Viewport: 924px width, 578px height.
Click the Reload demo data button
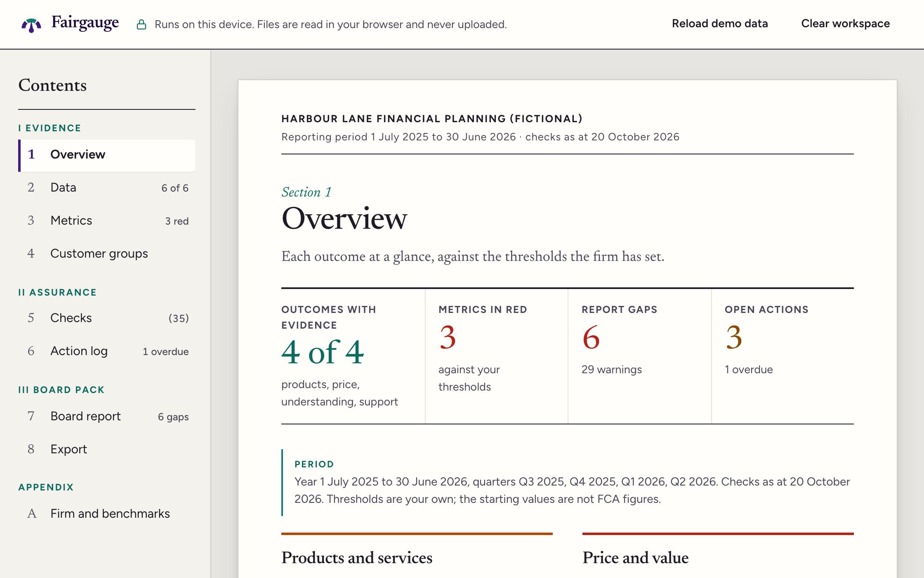pos(720,24)
